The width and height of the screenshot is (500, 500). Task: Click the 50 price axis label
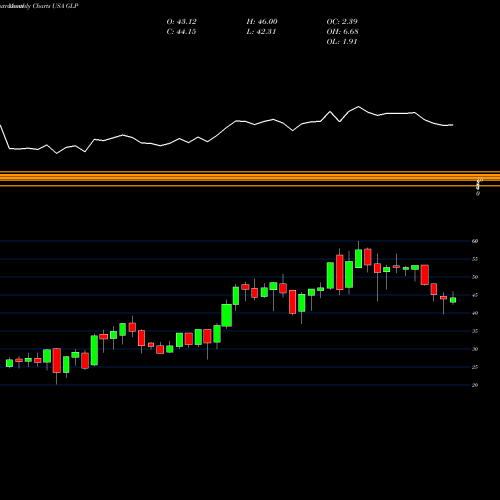[475, 277]
